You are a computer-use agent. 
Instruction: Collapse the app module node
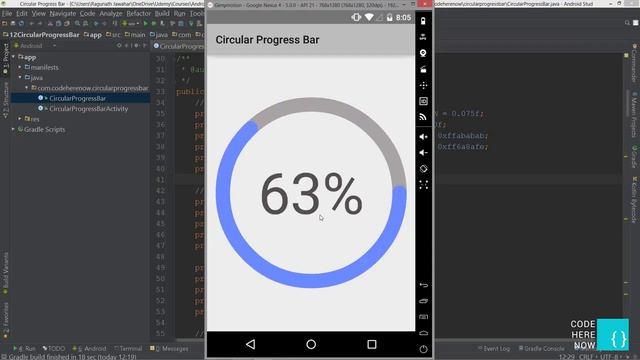13,57
